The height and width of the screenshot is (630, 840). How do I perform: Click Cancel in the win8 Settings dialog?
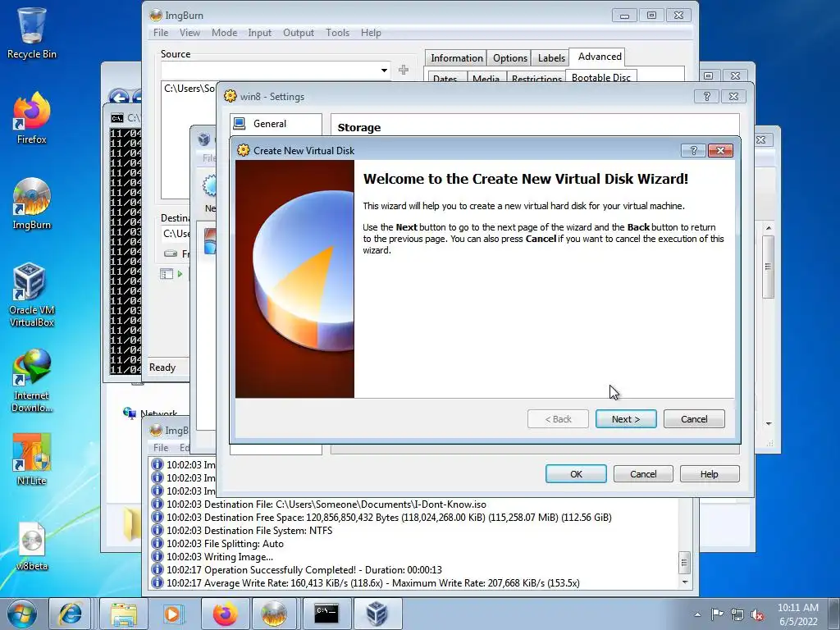(x=643, y=474)
